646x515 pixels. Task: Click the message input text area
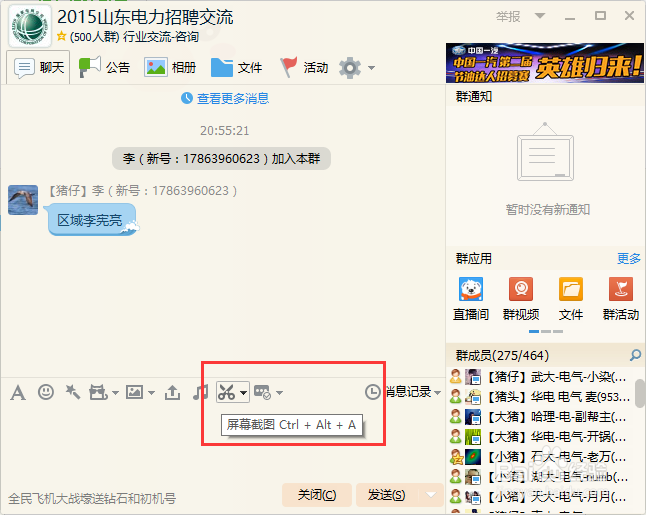222,445
